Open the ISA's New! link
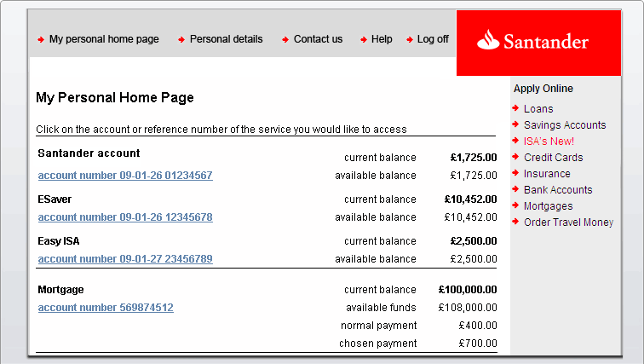 pos(549,142)
